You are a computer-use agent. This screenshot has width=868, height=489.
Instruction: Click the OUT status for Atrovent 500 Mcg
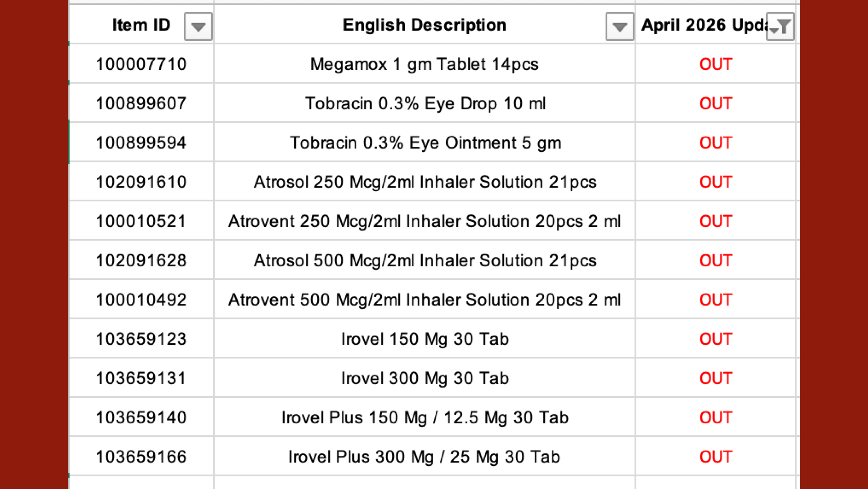point(715,300)
